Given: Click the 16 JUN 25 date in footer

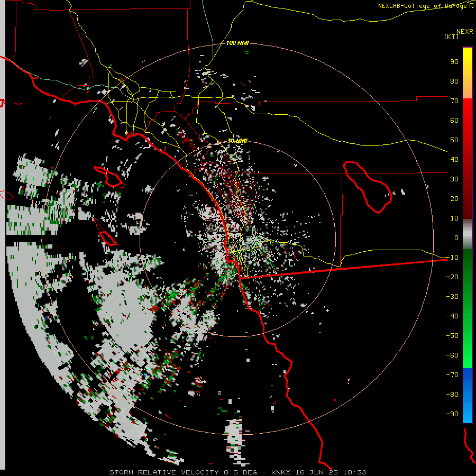Looking at the screenshot, I should pyautogui.click(x=317, y=472).
